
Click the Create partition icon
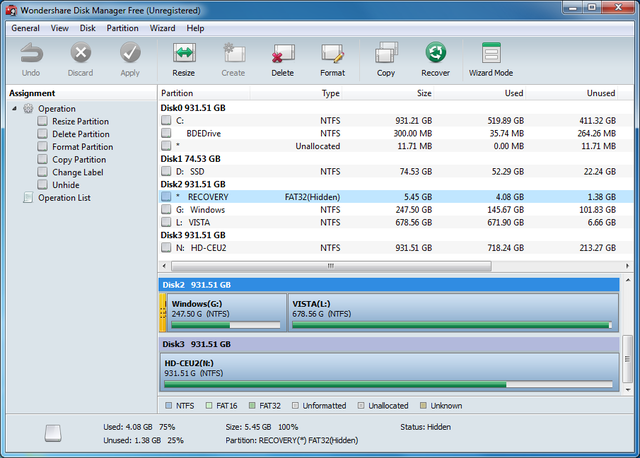coord(233,53)
